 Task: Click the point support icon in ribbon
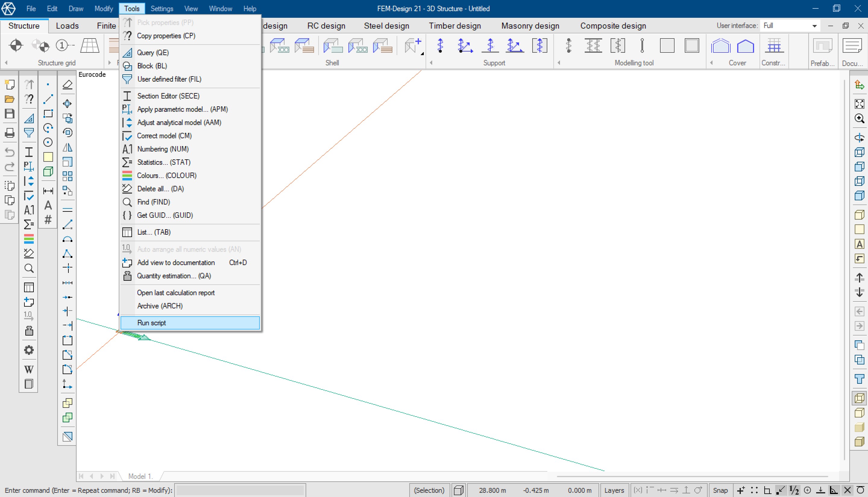pyautogui.click(x=440, y=45)
